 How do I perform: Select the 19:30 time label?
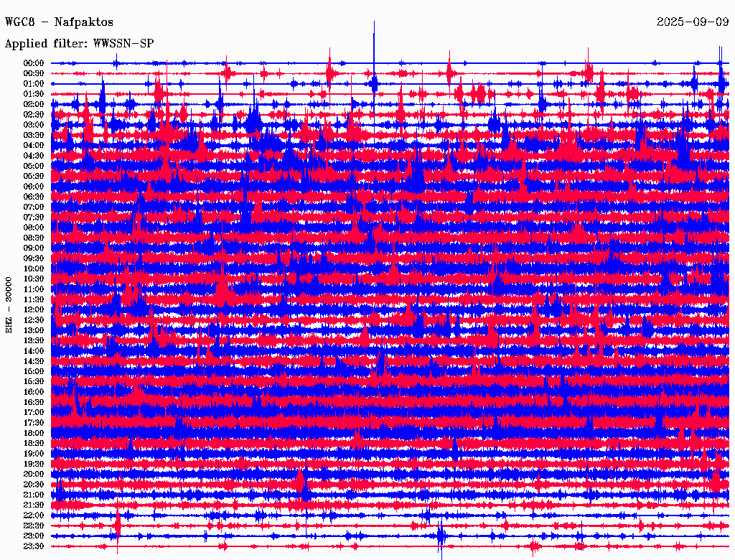pos(34,465)
